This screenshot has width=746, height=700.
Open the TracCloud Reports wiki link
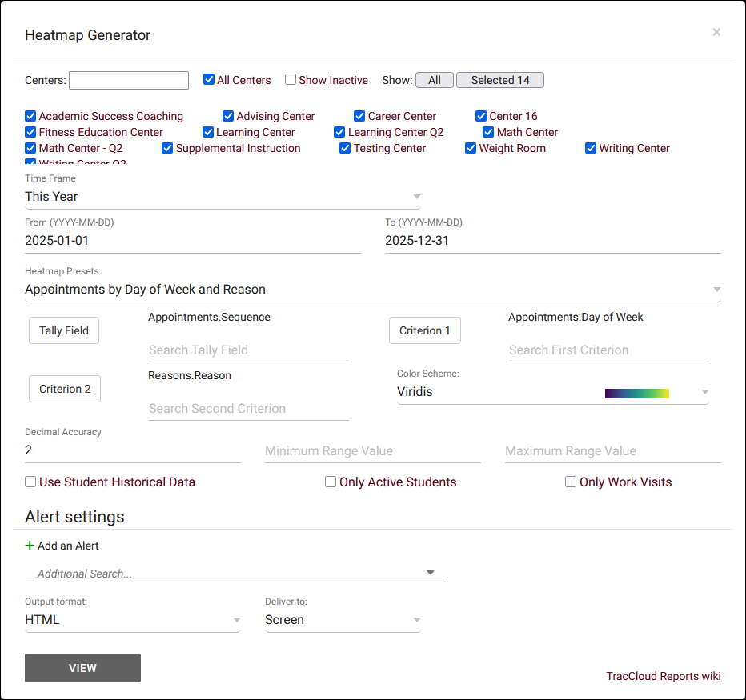pyautogui.click(x=664, y=676)
